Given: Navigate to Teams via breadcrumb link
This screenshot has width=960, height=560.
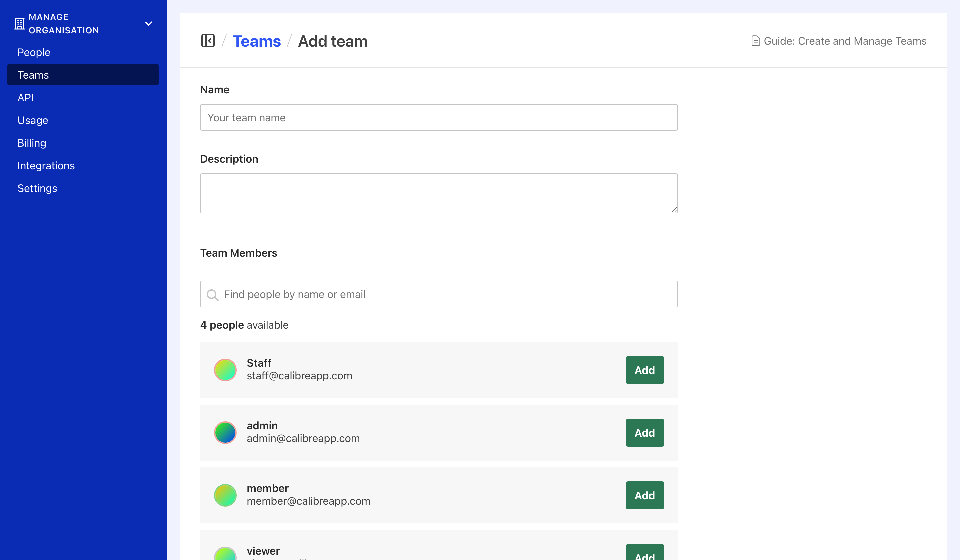Looking at the screenshot, I should tap(257, 41).
